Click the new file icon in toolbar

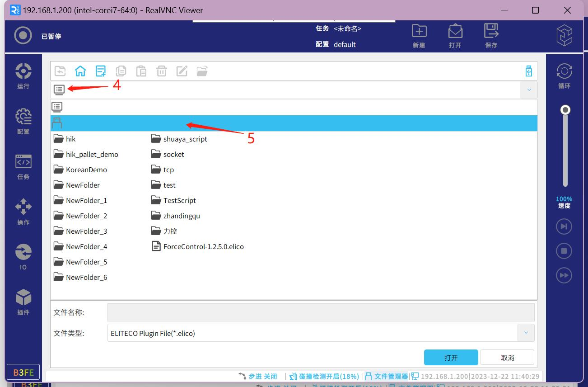(101, 71)
